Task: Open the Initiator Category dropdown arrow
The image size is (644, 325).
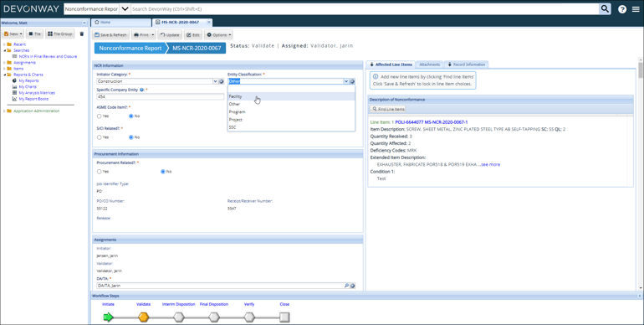Action: 215,81
